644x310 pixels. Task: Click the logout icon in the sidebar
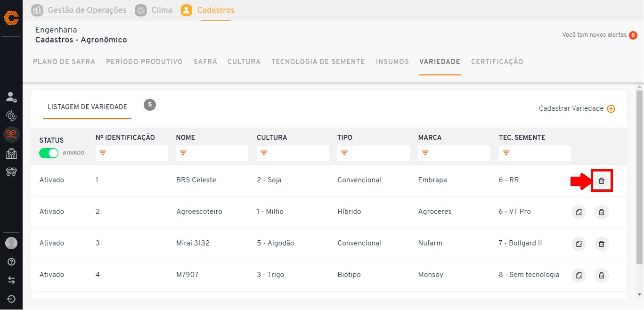[11, 299]
